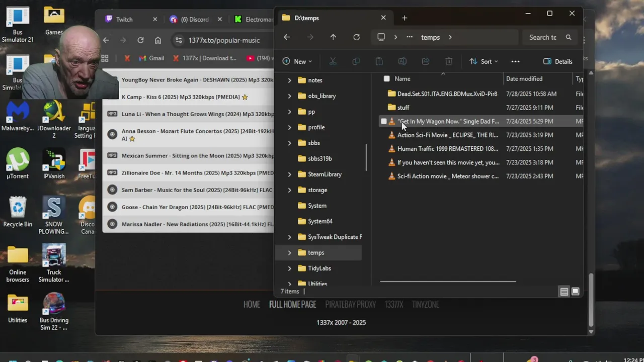Click the Name column header
Image resolution: width=644 pixels, height=362 pixels.
(403, 78)
